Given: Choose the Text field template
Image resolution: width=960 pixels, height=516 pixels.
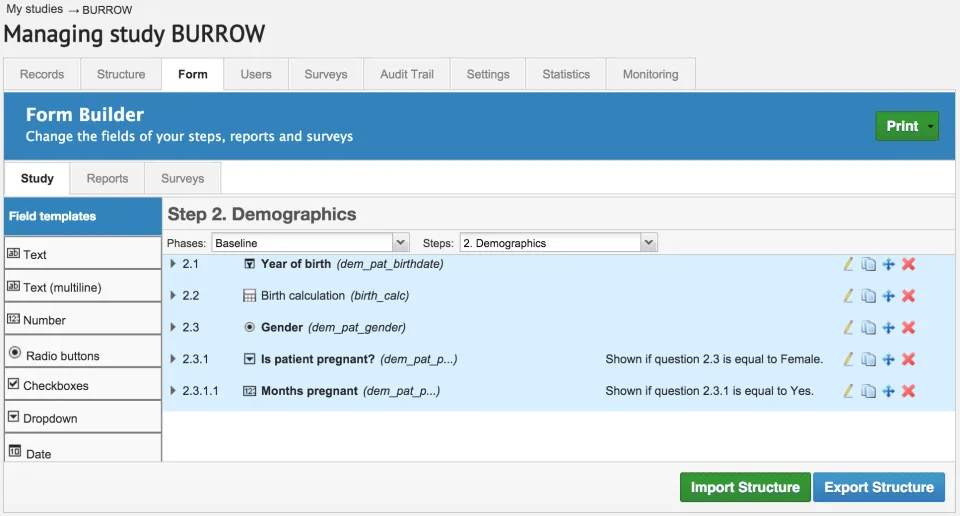Looking at the screenshot, I should (83, 253).
